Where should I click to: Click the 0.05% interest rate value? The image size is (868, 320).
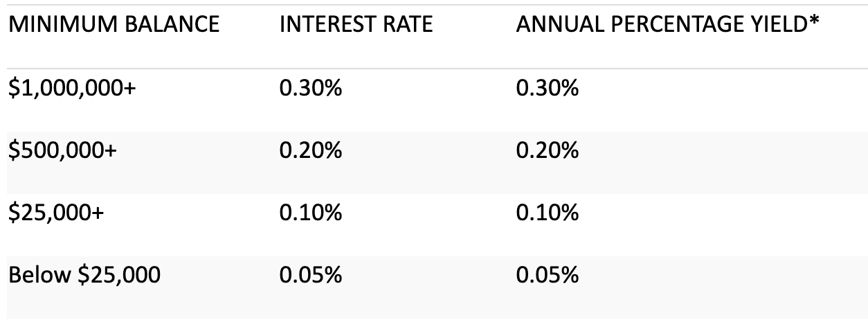pyautogui.click(x=310, y=275)
